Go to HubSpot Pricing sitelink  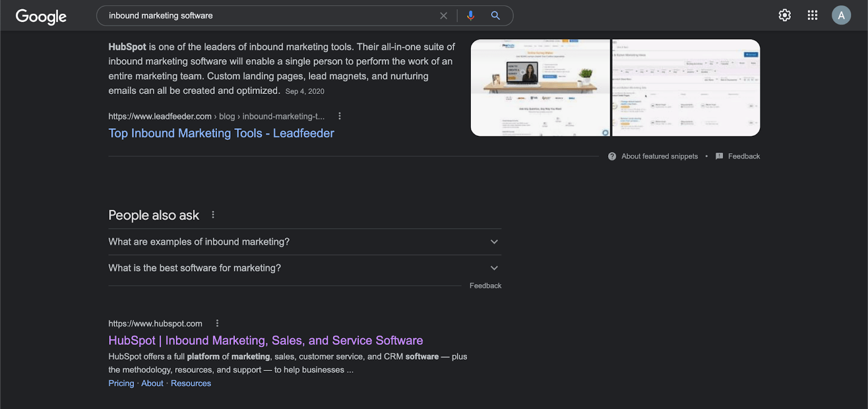pos(121,383)
